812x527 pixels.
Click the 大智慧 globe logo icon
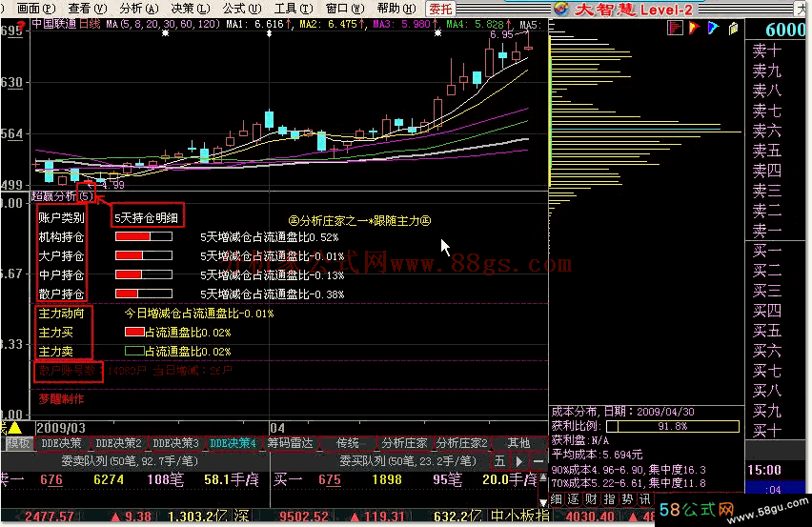coord(561,9)
